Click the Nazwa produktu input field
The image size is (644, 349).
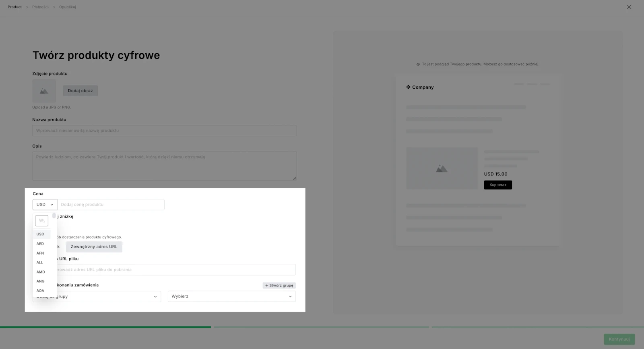(165, 131)
